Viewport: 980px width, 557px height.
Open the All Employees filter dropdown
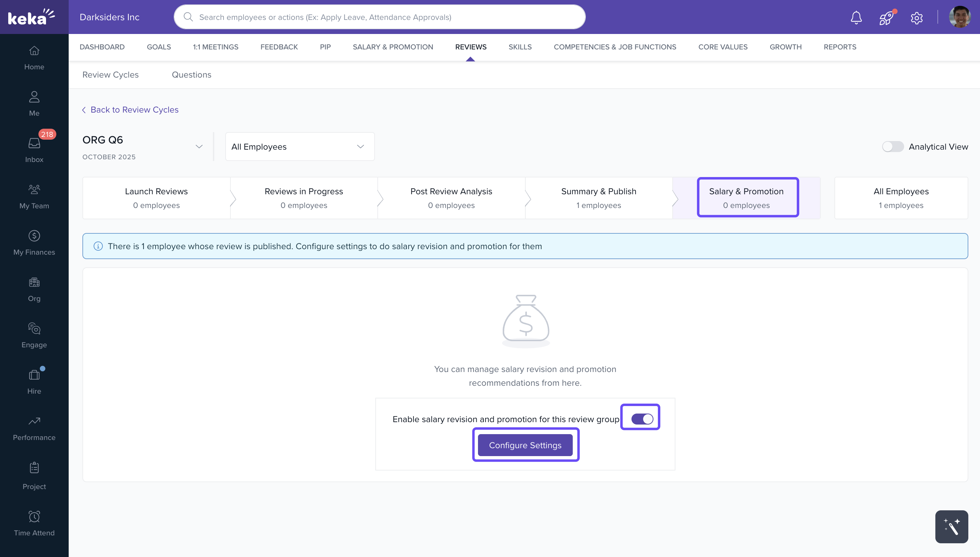click(300, 147)
